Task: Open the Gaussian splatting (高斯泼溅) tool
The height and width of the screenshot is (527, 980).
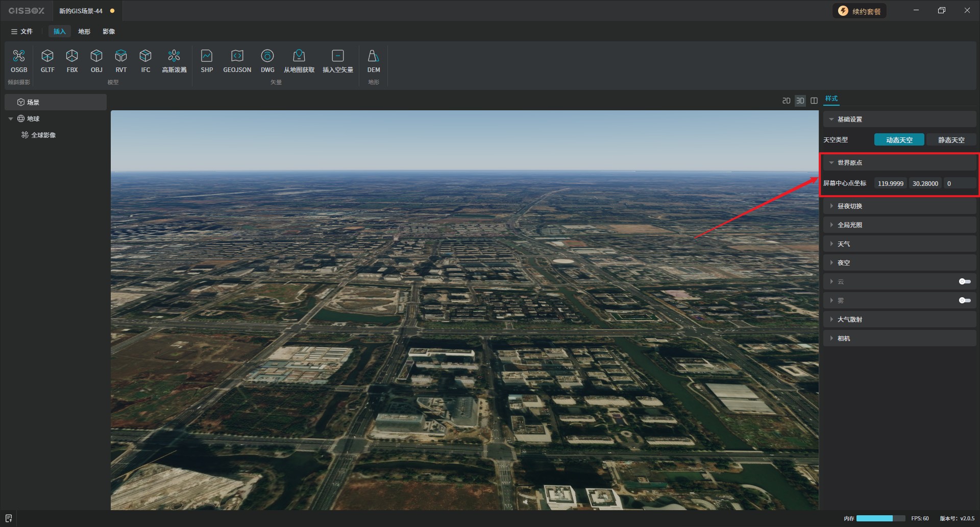Action: click(x=174, y=61)
